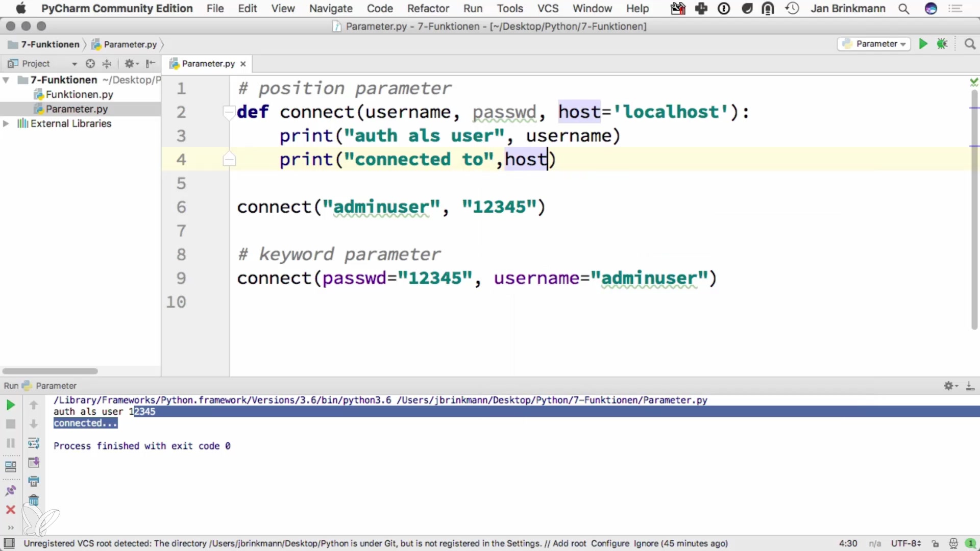Toggle soft-wrap in the Run console
Viewport: 980px width, 551px height.
[x=34, y=443]
